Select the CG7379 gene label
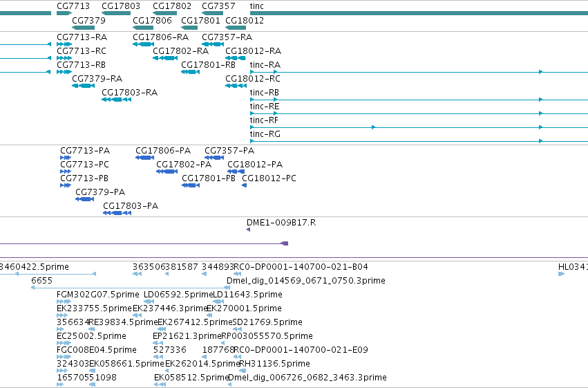The height and width of the screenshot is (388, 588). click(88, 20)
